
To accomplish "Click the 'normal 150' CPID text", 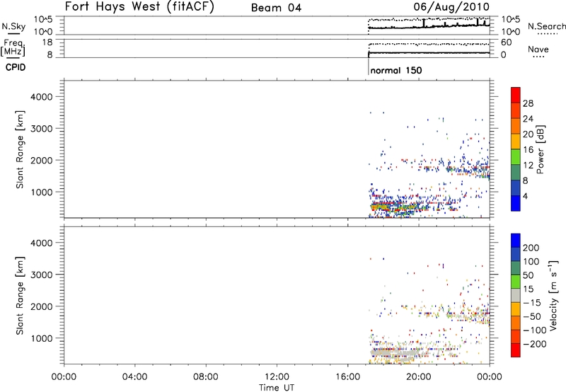I will [x=396, y=70].
